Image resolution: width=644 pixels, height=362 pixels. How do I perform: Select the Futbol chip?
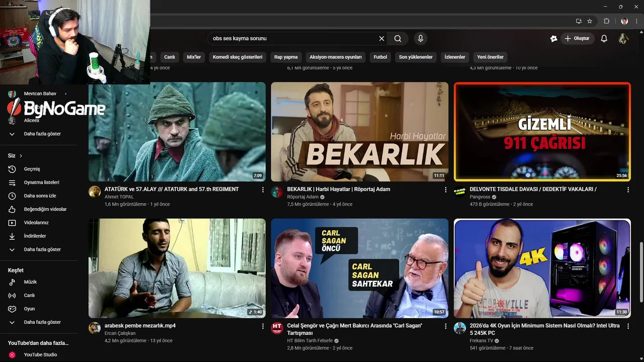tap(380, 57)
